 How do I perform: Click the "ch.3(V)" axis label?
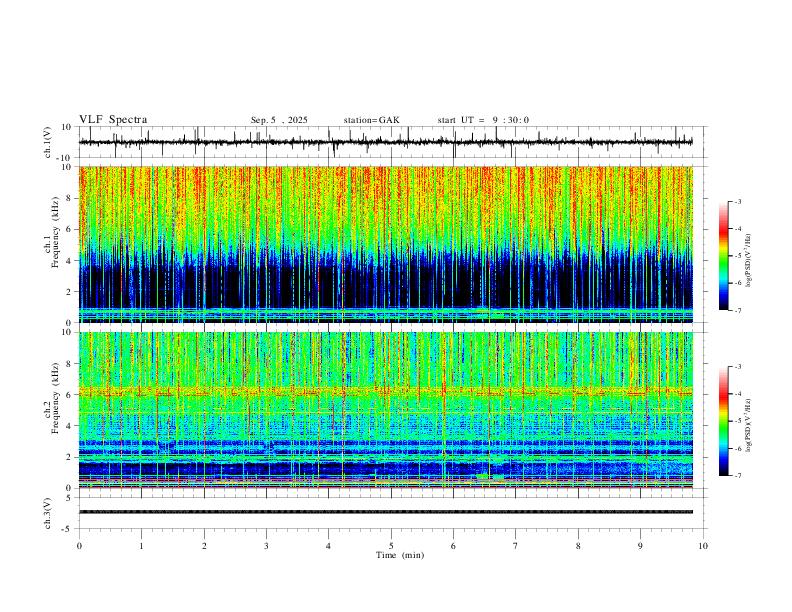coord(48,513)
